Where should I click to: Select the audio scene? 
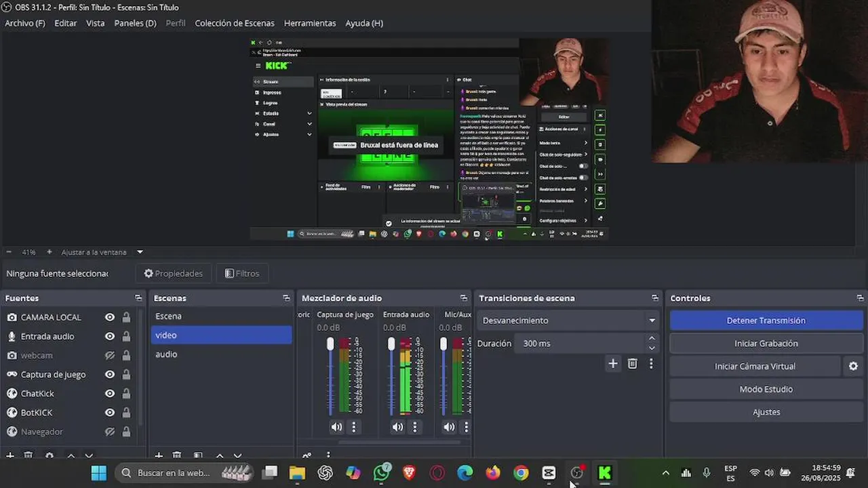(221, 354)
